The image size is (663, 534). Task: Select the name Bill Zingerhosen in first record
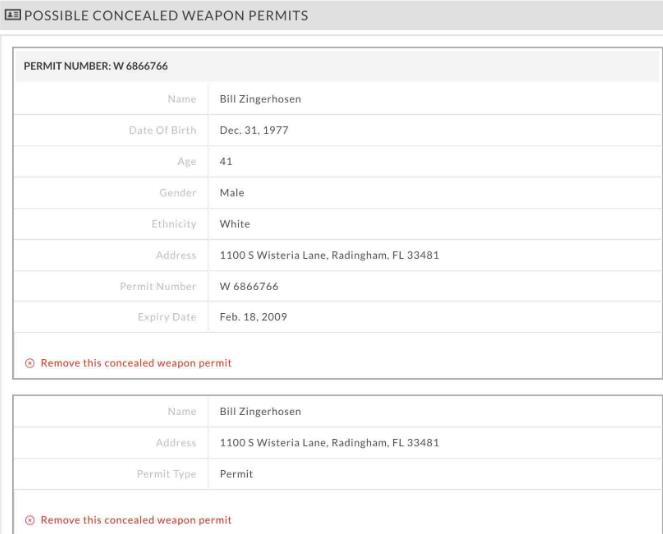[260, 99]
